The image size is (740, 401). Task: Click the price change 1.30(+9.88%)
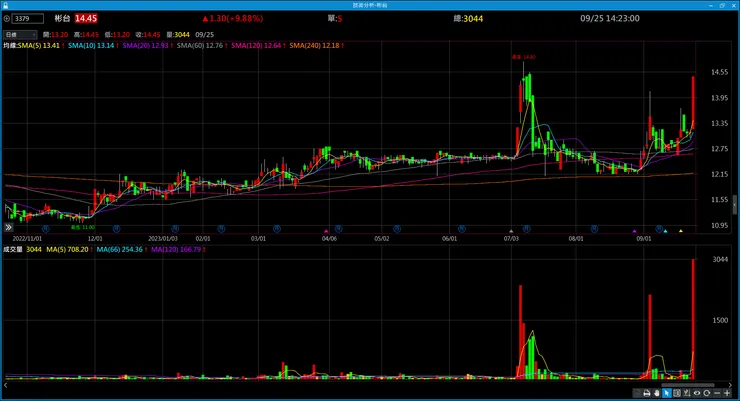[x=233, y=18]
